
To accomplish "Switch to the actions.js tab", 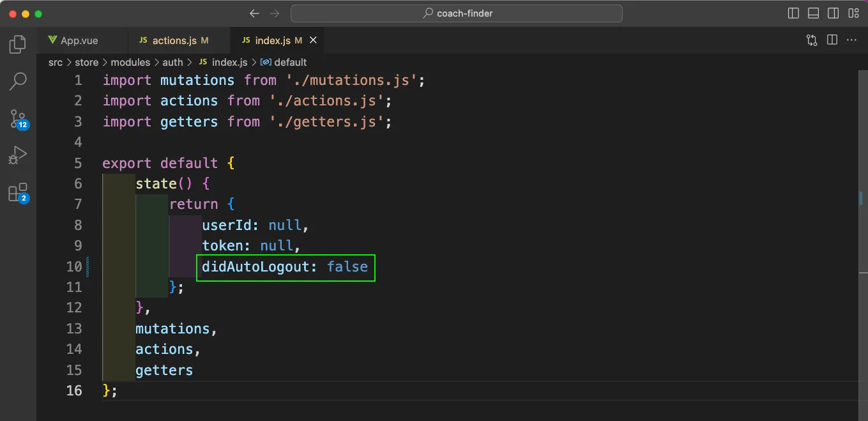I will [179, 40].
